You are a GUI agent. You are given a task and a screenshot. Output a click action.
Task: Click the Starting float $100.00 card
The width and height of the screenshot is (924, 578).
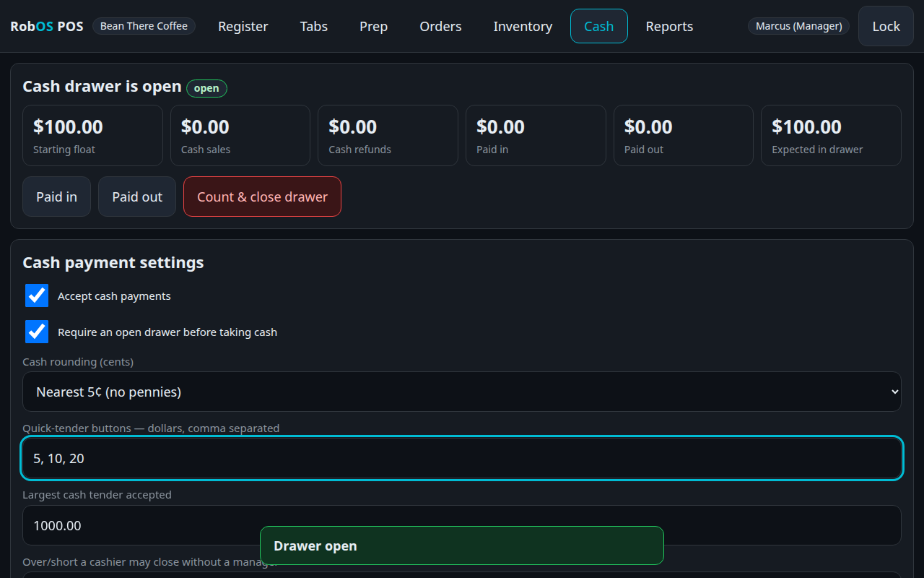tap(92, 136)
